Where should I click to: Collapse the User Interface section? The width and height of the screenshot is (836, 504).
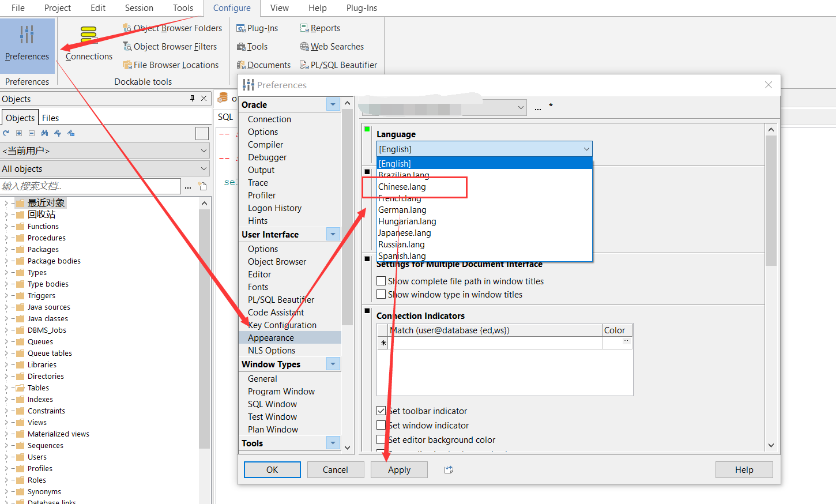tap(333, 234)
